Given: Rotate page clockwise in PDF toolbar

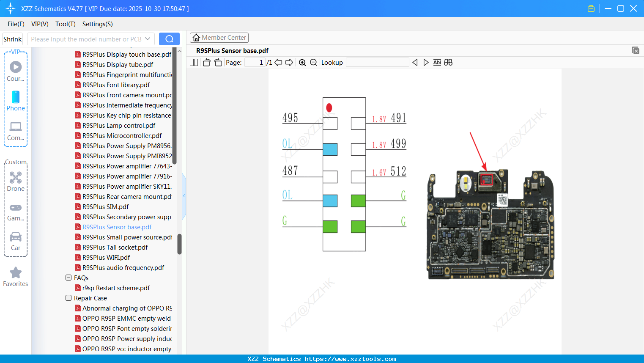Looking at the screenshot, I should tap(218, 63).
